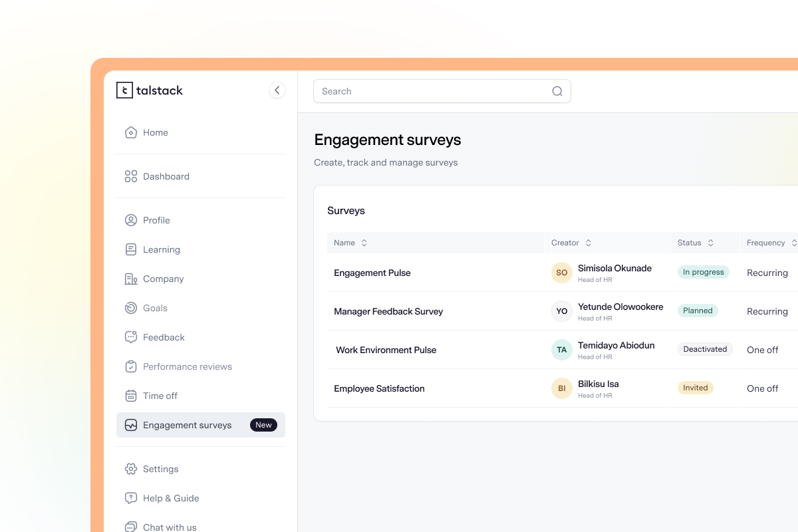Click the name Bilkisu Isa
Screen dimensions: 798x532
point(598,384)
